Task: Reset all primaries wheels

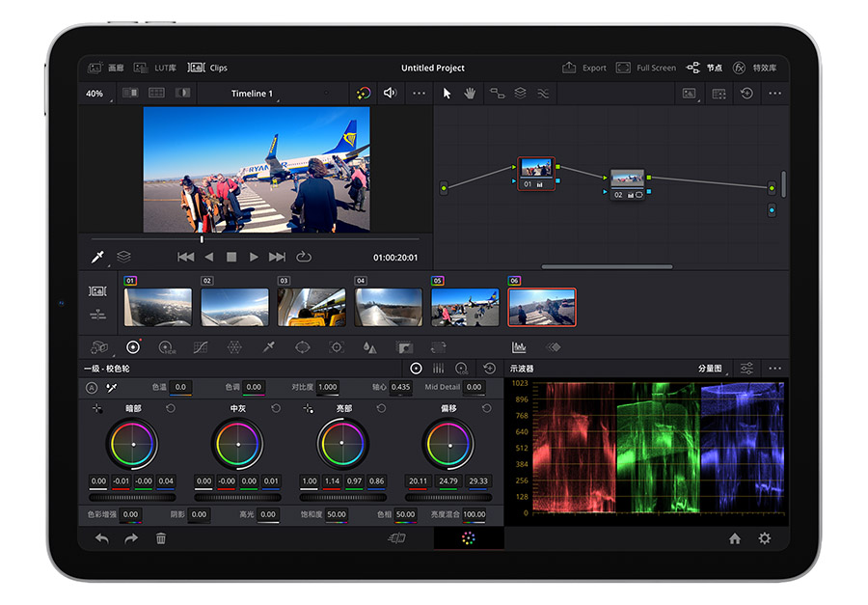Action: [x=489, y=368]
